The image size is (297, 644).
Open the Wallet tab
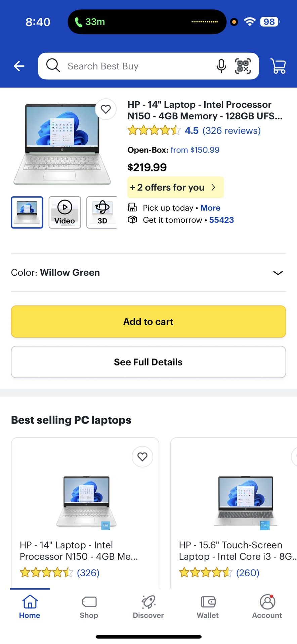pos(208,607)
